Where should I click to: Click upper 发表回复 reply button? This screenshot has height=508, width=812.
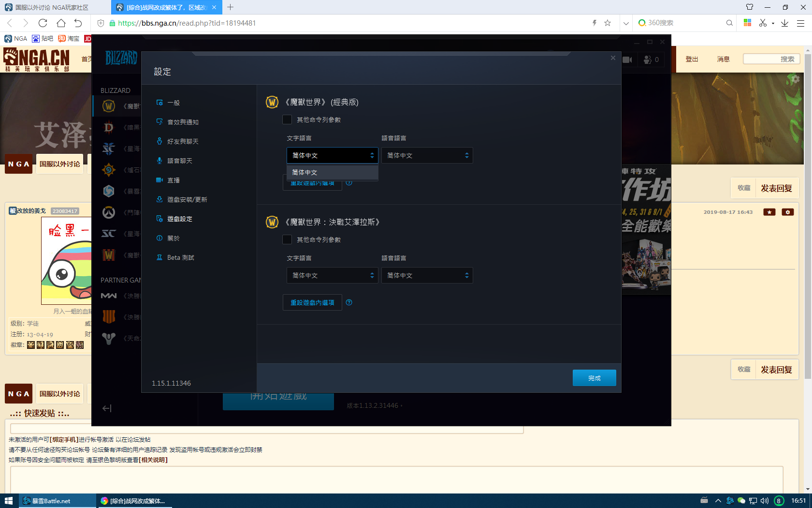776,188
